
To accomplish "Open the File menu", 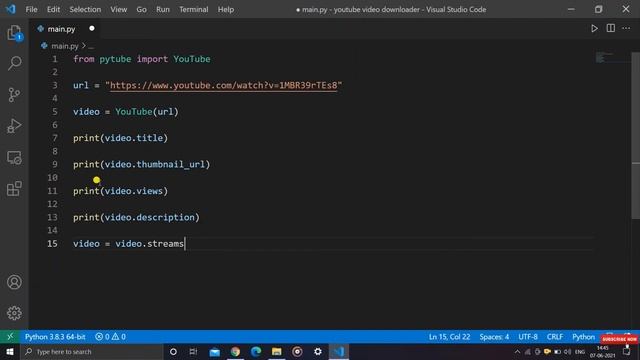I will [31, 9].
